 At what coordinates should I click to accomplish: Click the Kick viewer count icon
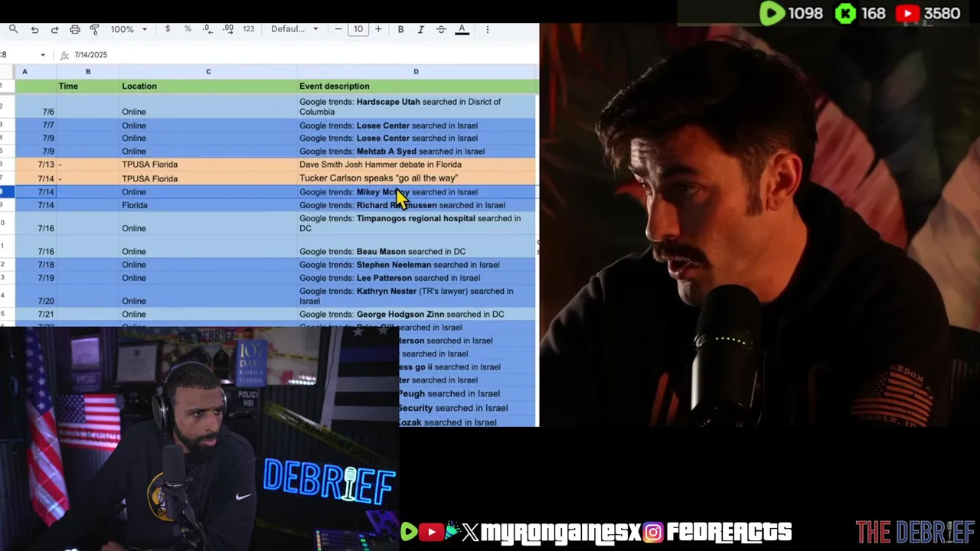pos(845,13)
